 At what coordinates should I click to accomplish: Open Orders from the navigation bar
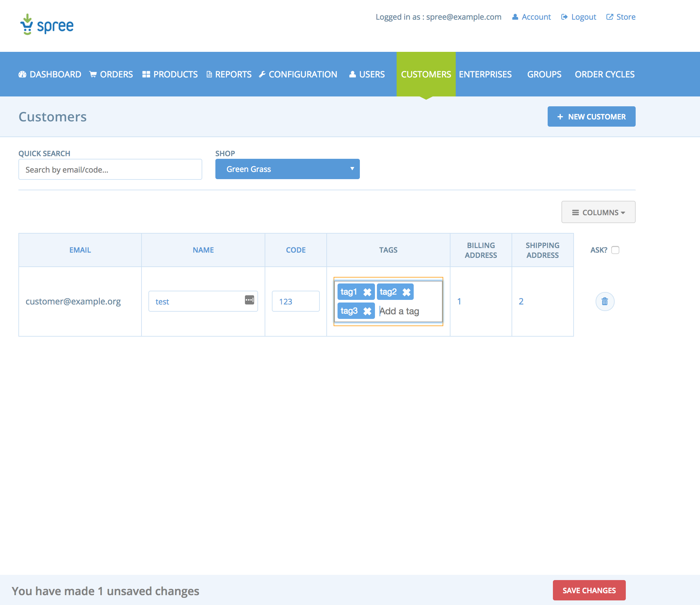coord(111,74)
